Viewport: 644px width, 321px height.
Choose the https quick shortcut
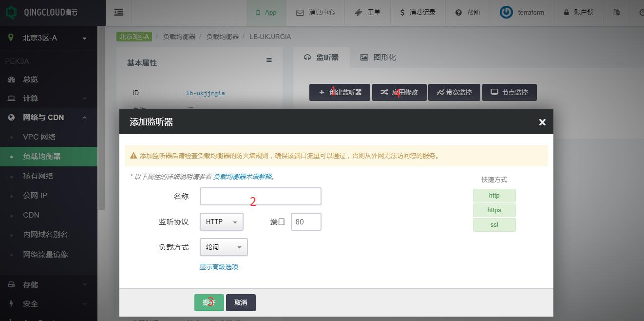click(494, 210)
